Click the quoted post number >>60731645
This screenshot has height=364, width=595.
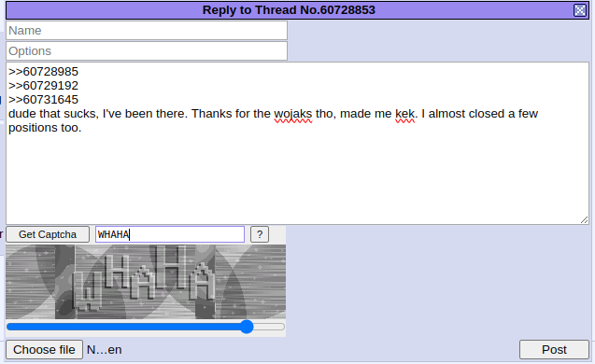click(43, 100)
